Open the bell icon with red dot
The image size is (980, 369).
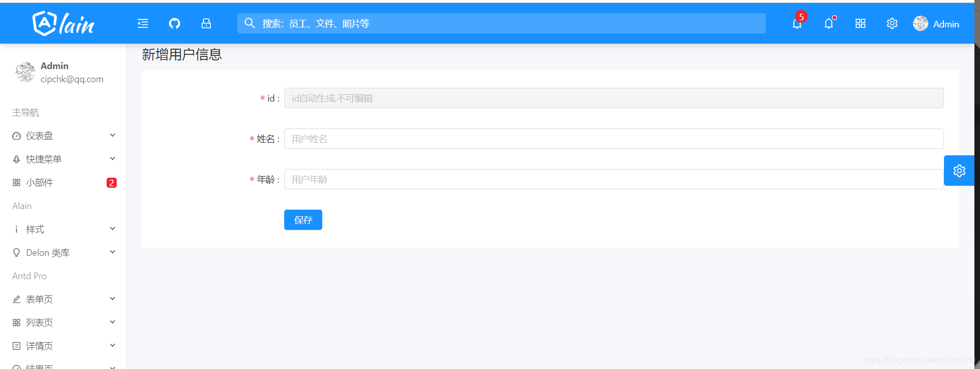[x=829, y=23]
